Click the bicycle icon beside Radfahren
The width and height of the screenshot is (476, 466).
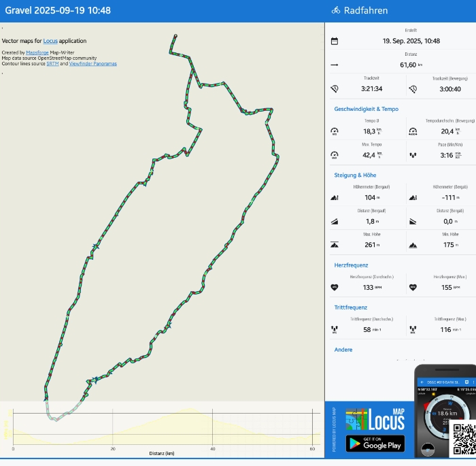(335, 10)
